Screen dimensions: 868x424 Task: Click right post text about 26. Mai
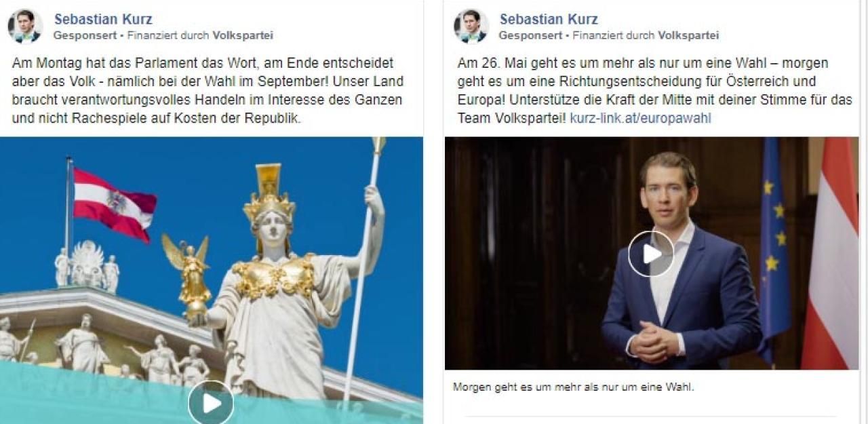654,90
